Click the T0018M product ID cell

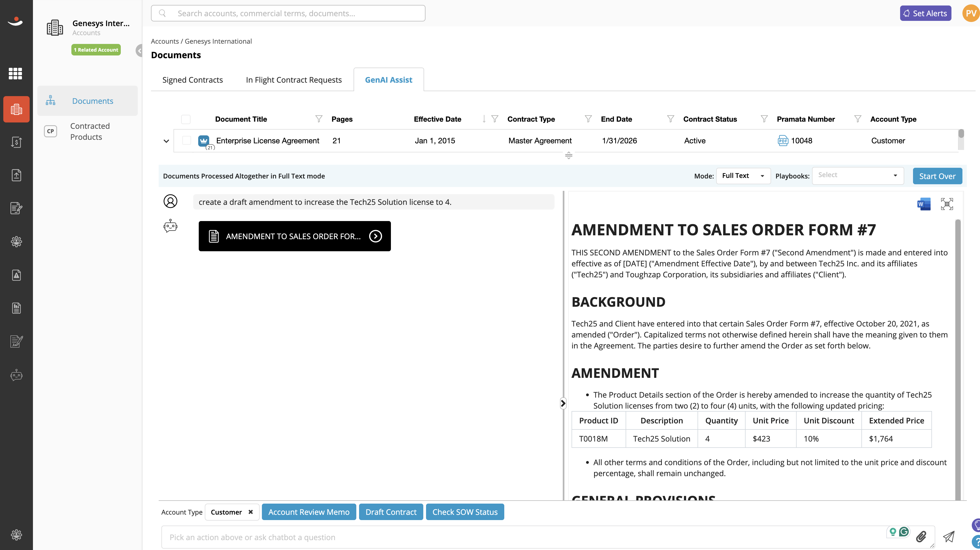click(x=599, y=439)
